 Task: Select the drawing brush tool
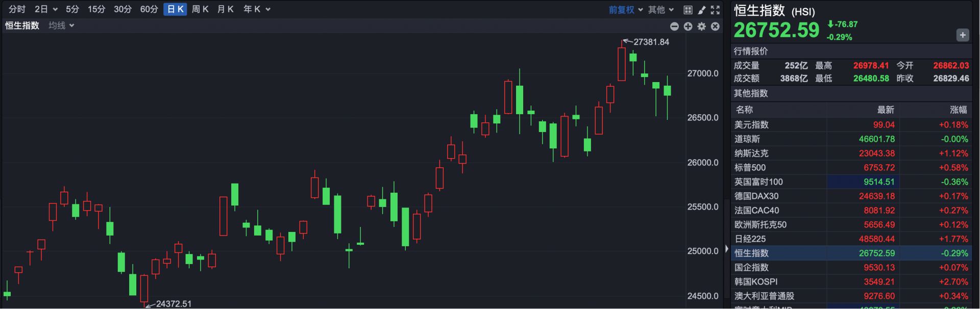click(x=702, y=10)
